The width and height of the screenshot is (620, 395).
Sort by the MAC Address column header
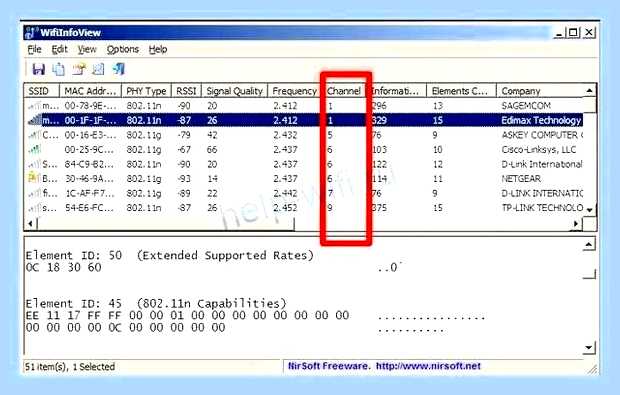(x=90, y=91)
